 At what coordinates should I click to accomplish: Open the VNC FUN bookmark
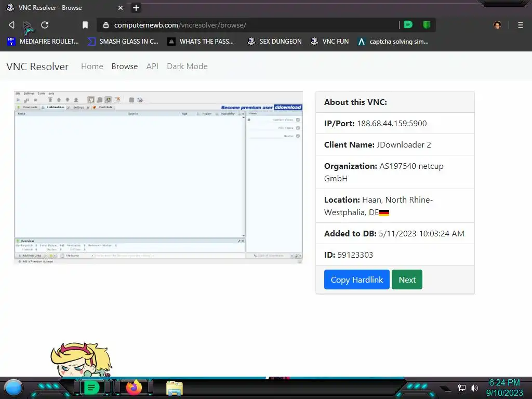[x=329, y=42]
